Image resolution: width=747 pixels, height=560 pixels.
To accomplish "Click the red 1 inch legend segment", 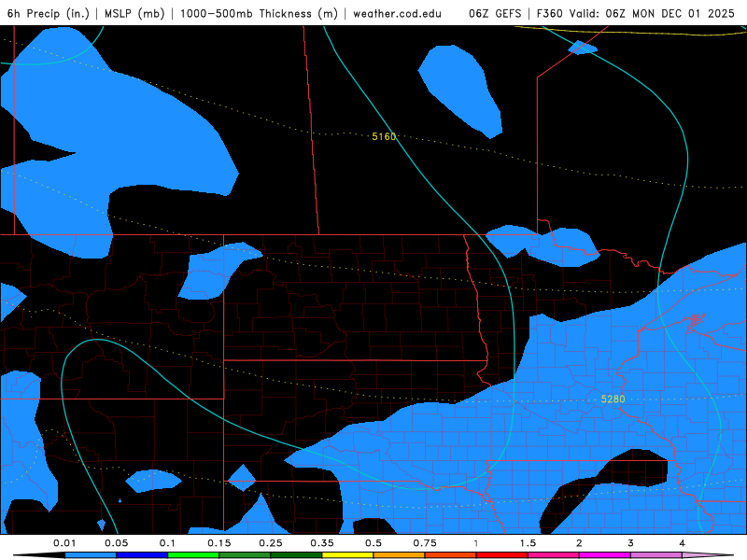I will 502,555.
